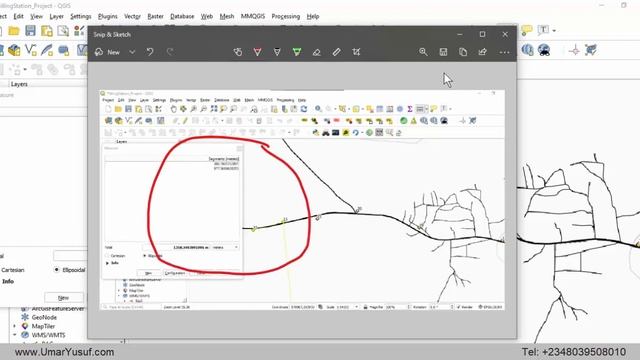Expand the Info section in Measure dialog
The image size is (640, 360).
click(x=8, y=281)
